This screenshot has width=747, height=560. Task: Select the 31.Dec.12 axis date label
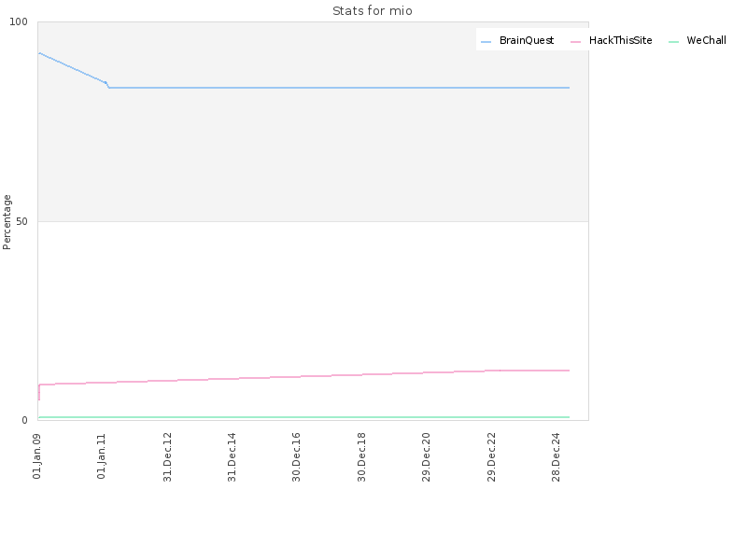167,456
